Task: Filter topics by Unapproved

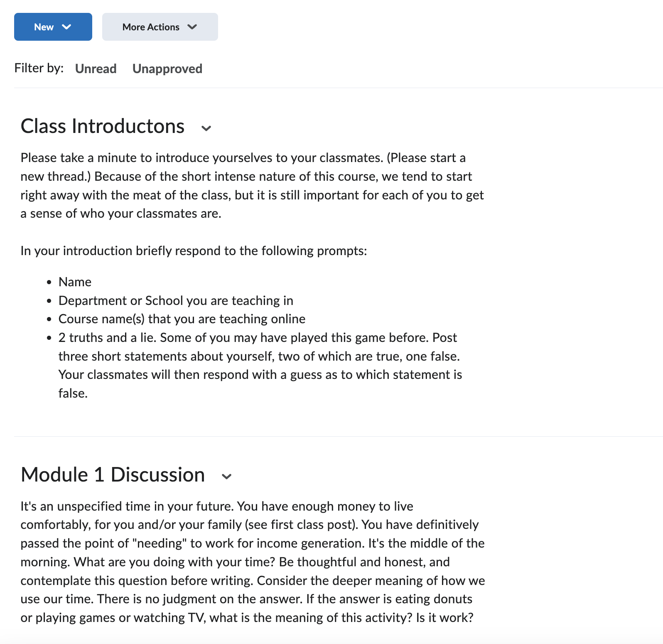Action: [x=167, y=69]
